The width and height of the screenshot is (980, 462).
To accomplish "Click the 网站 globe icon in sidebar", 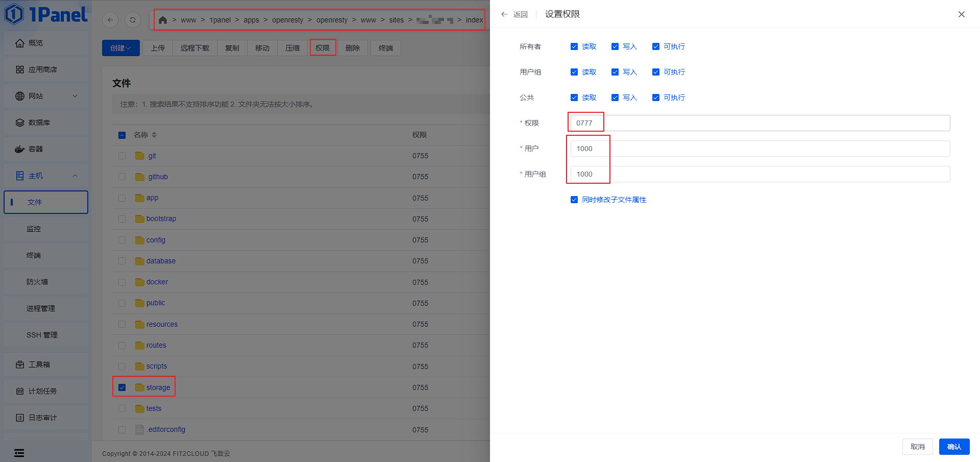I will pyautogui.click(x=19, y=96).
